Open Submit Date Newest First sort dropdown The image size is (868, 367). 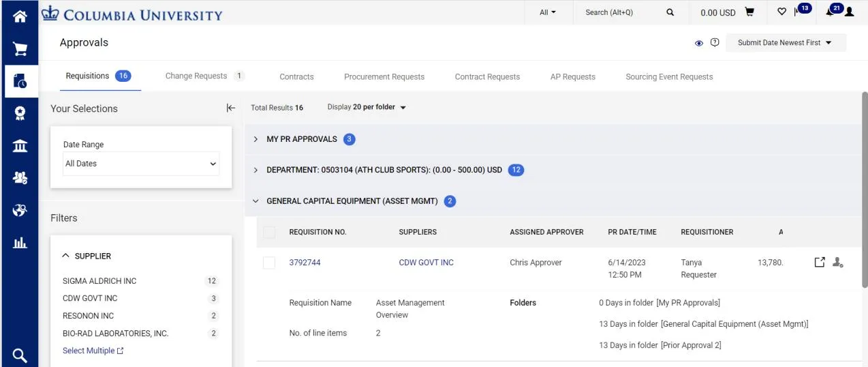pos(785,42)
